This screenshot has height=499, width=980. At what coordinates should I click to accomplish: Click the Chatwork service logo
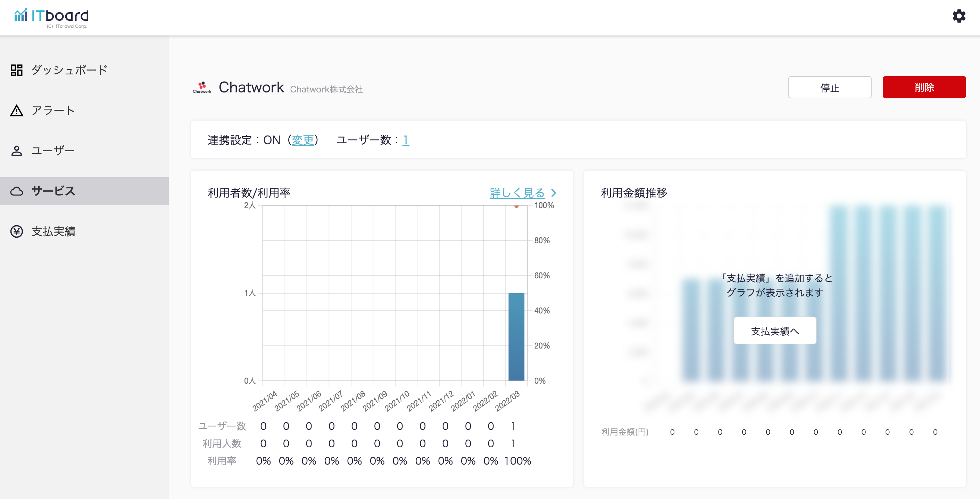point(202,87)
